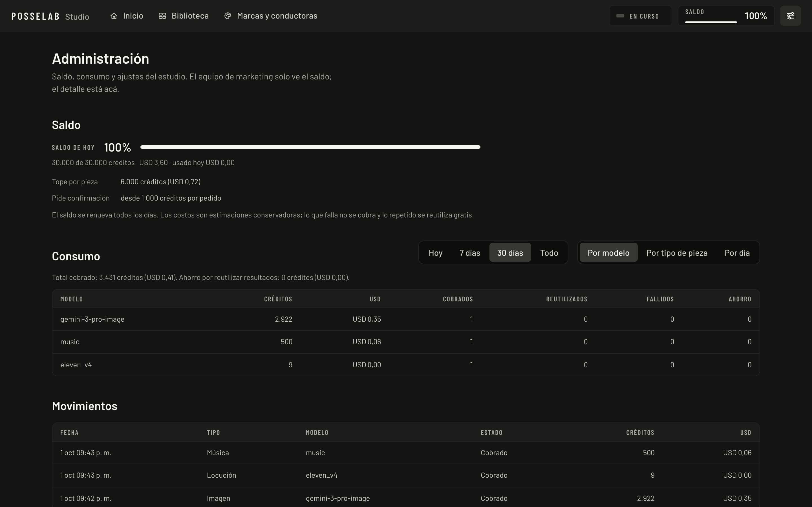This screenshot has height=507, width=812.
Task: Click the Música movement row
Action: click(x=406, y=453)
